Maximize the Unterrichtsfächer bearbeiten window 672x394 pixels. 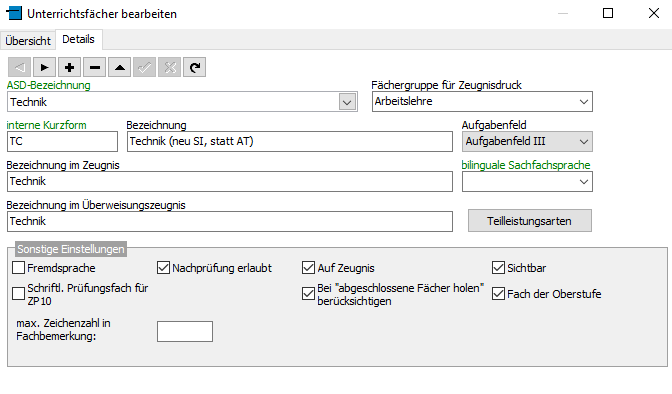[x=608, y=13]
